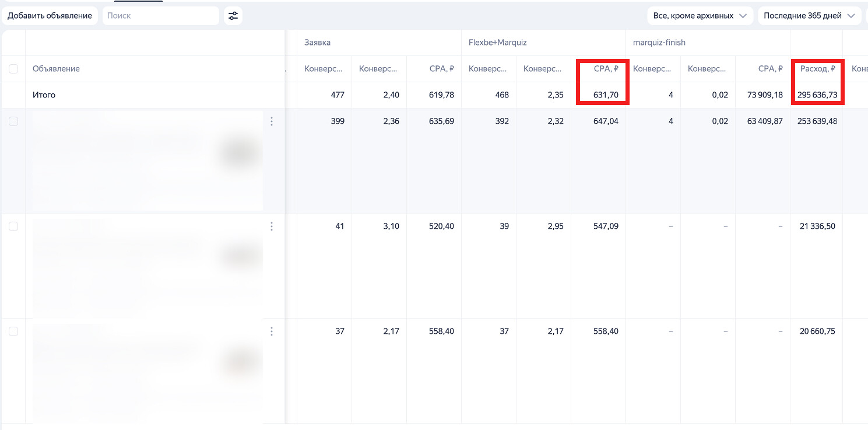Image resolution: width=868 pixels, height=430 pixels.
Task: Select total CPA value 619,78
Action: (441, 95)
